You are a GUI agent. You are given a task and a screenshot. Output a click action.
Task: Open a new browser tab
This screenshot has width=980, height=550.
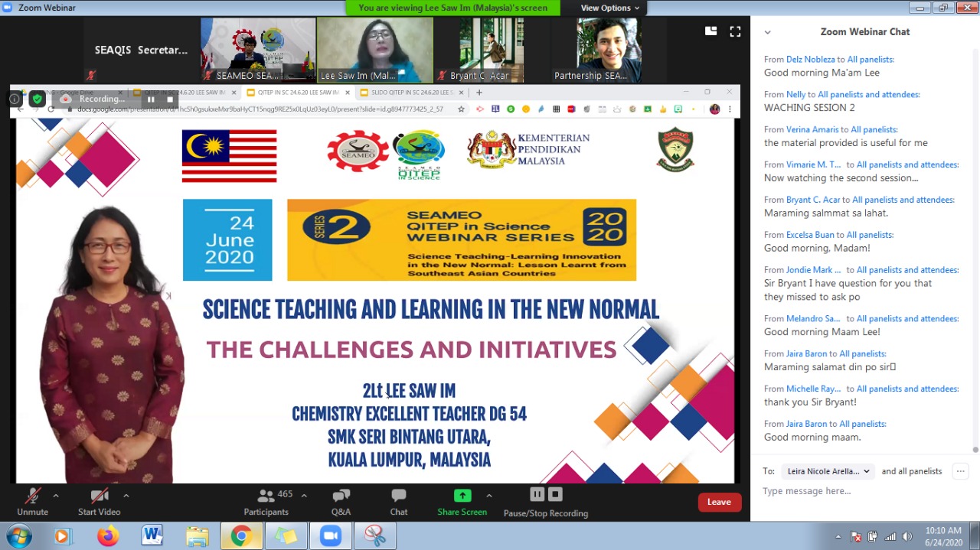click(479, 93)
